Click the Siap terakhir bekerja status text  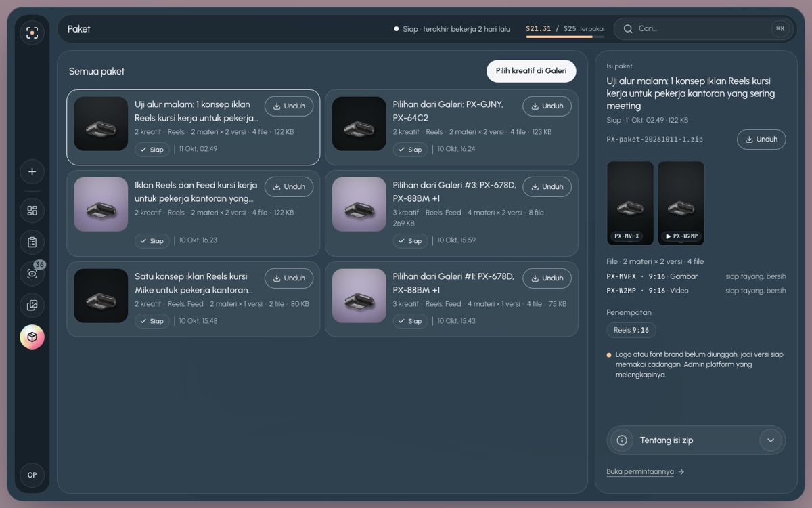point(452,29)
